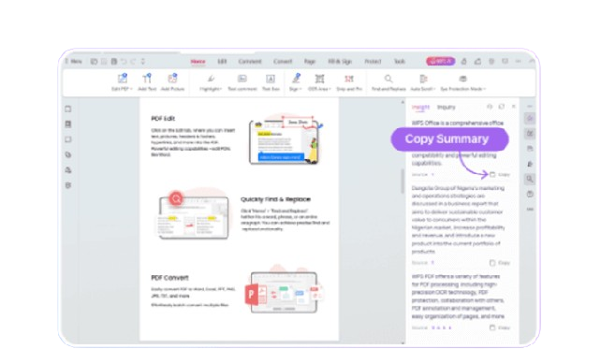Screen dimensions: 601x364
Task: Click the "PDF Edit" heading
Action: tap(163, 119)
